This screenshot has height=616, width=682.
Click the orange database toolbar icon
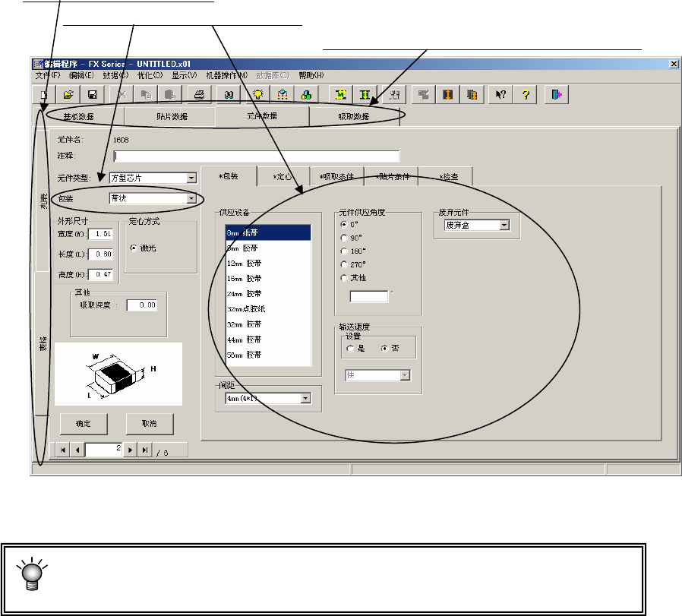click(472, 94)
